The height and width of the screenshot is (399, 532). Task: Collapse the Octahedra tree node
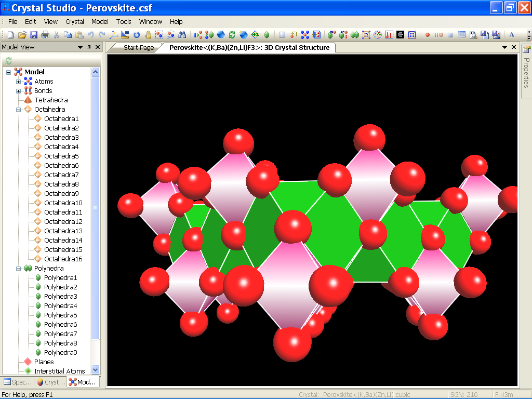point(18,110)
